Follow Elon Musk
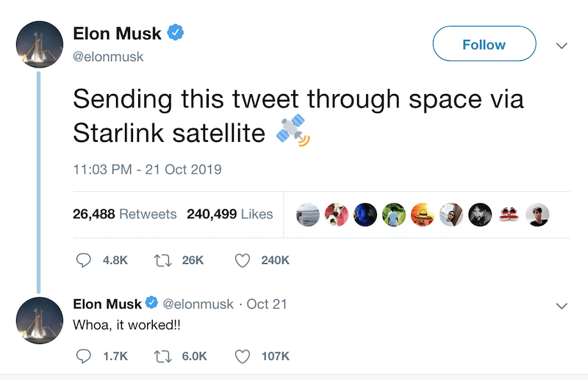588x380 pixels. 484,44
